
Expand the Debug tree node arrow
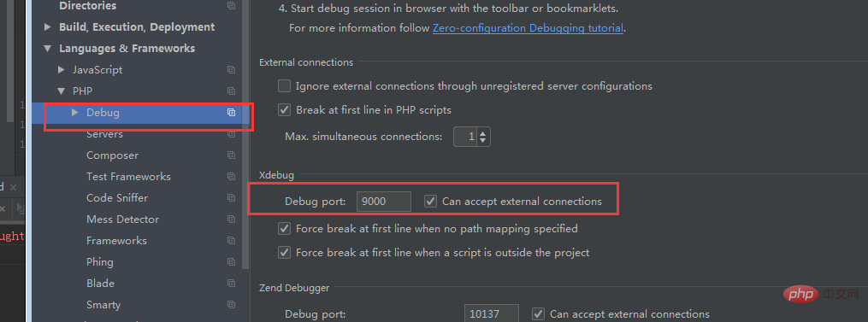[x=75, y=112]
